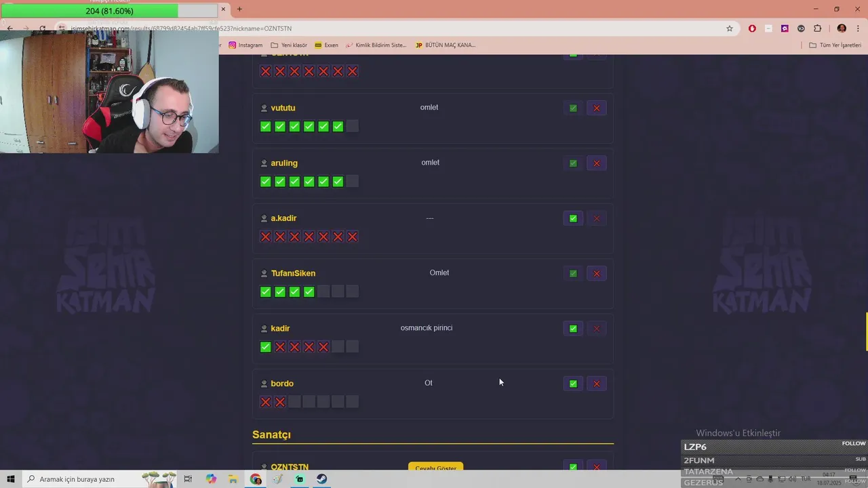Open Copilot from the taskbar
Screen dimensions: 868x488
211,479
